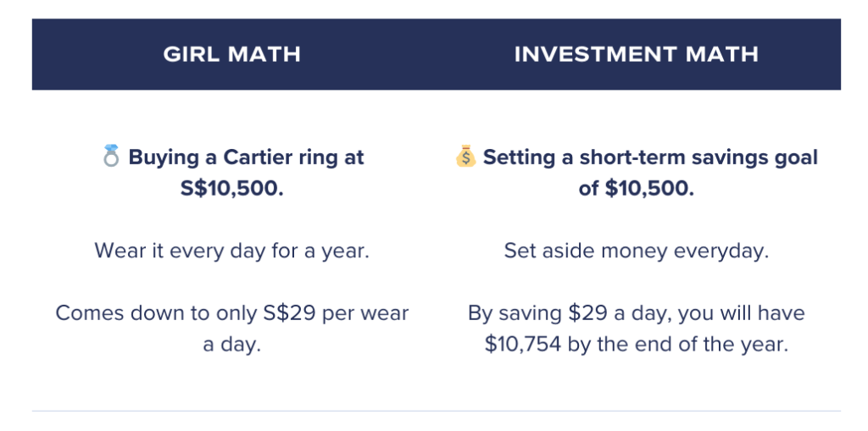Select the GIRL MATH column header
This screenshot has width=868, height=431.
coord(232,54)
